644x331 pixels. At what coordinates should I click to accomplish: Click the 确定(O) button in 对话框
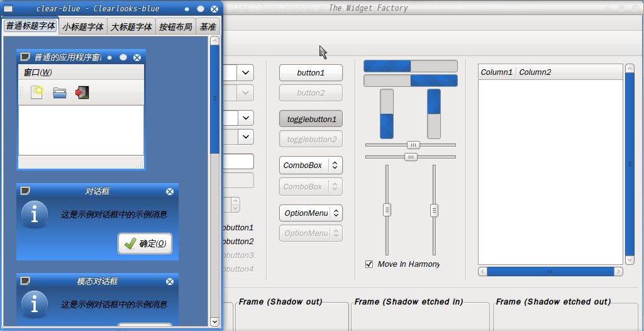click(145, 244)
